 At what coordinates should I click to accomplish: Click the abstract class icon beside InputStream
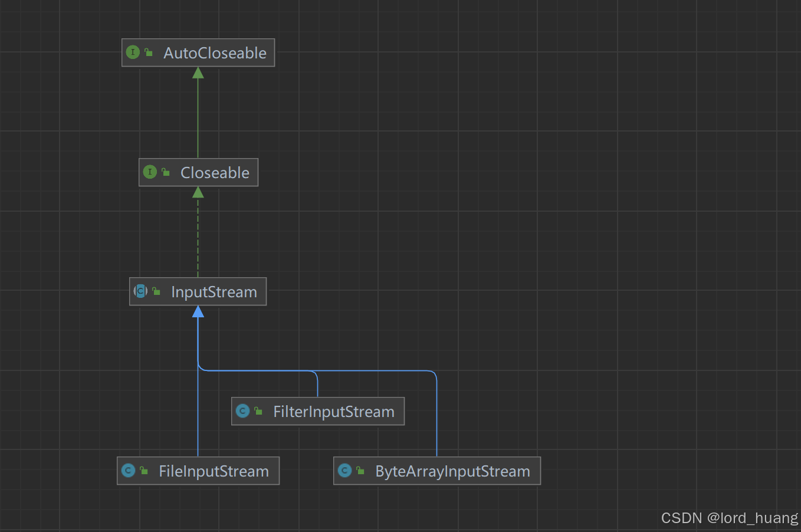pyautogui.click(x=140, y=291)
